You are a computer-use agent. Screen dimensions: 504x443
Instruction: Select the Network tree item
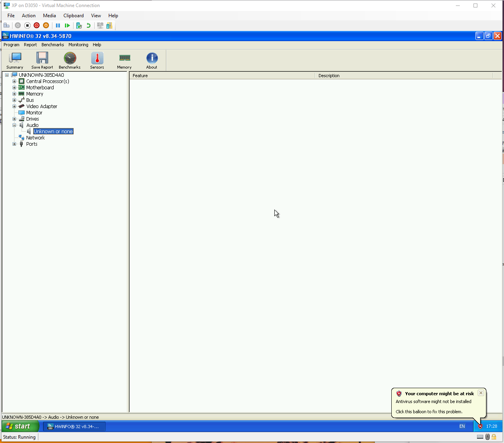(36, 138)
